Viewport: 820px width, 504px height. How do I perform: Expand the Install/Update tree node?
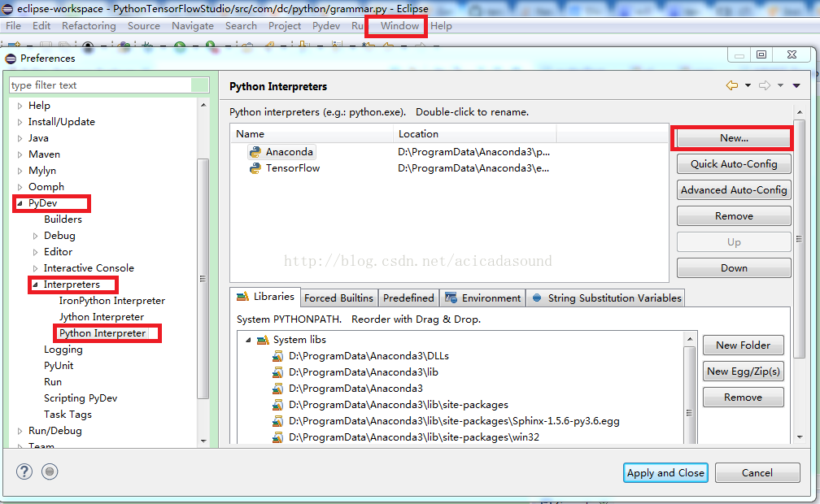click(20, 122)
